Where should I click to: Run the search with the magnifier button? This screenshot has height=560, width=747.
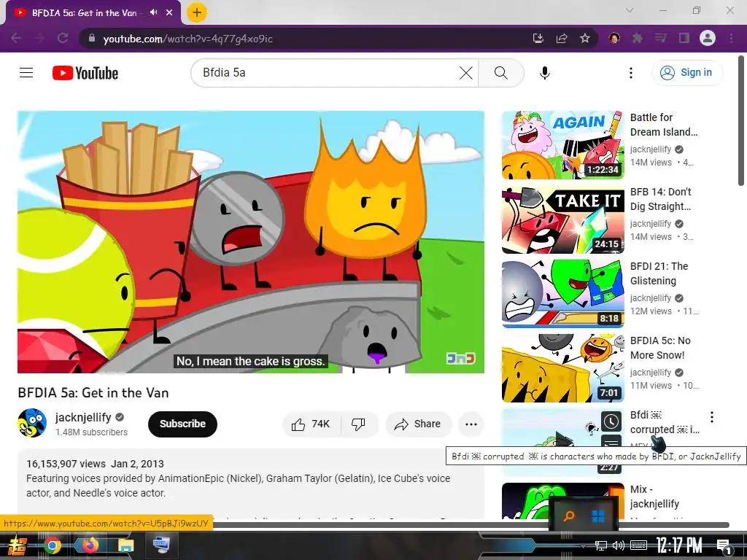[x=500, y=73]
